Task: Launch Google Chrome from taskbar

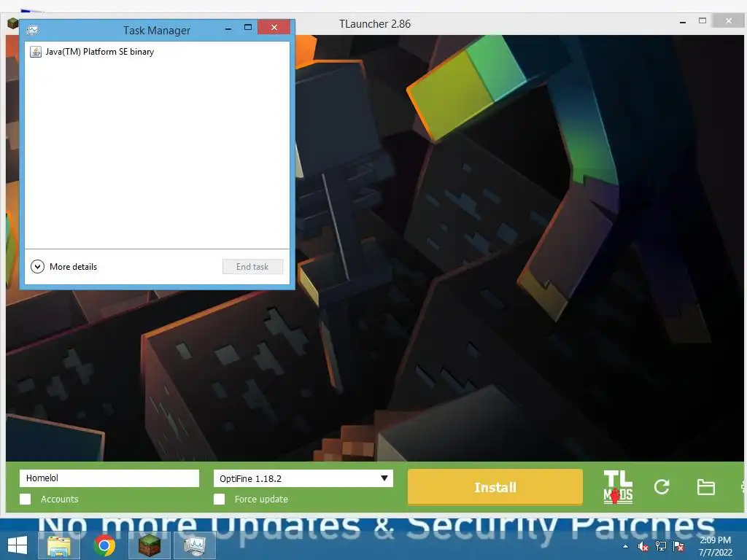Action: pyautogui.click(x=104, y=545)
